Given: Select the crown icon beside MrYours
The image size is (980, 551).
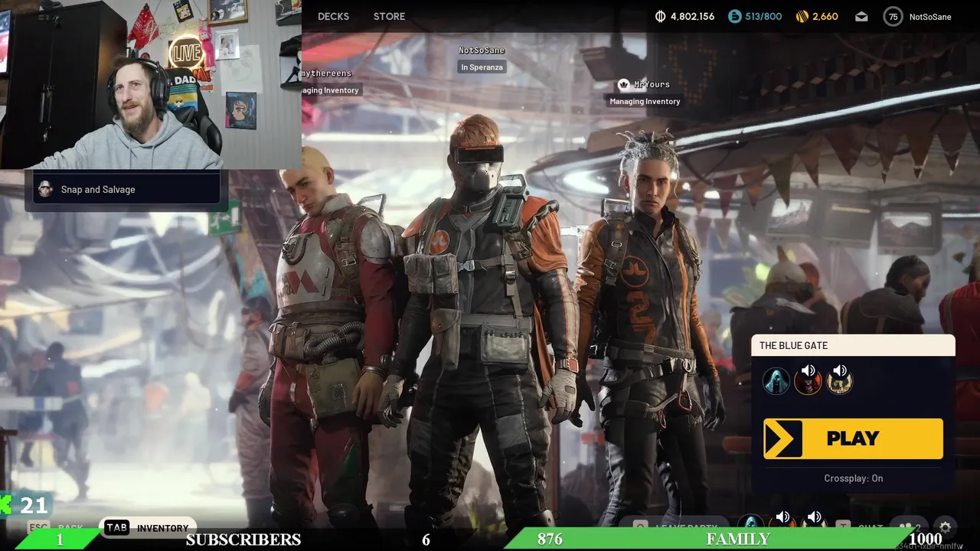Looking at the screenshot, I should [623, 84].
